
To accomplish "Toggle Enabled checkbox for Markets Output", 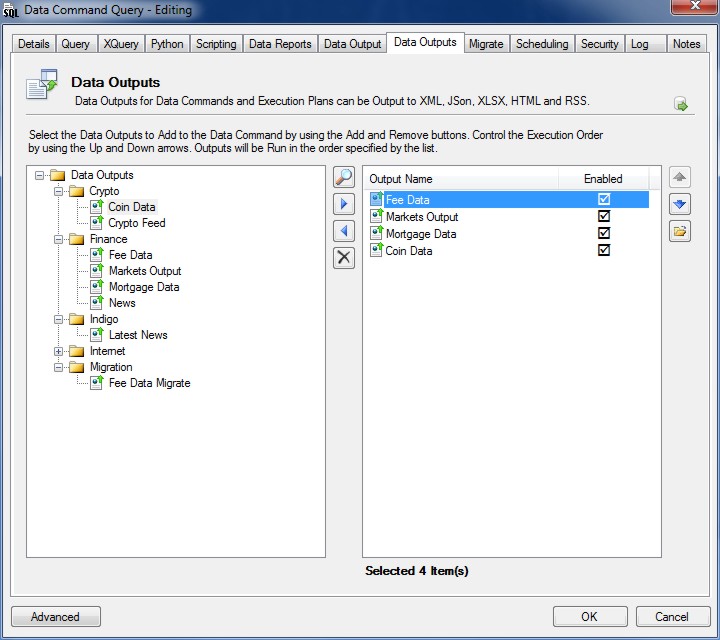I will tap(604, 217).
